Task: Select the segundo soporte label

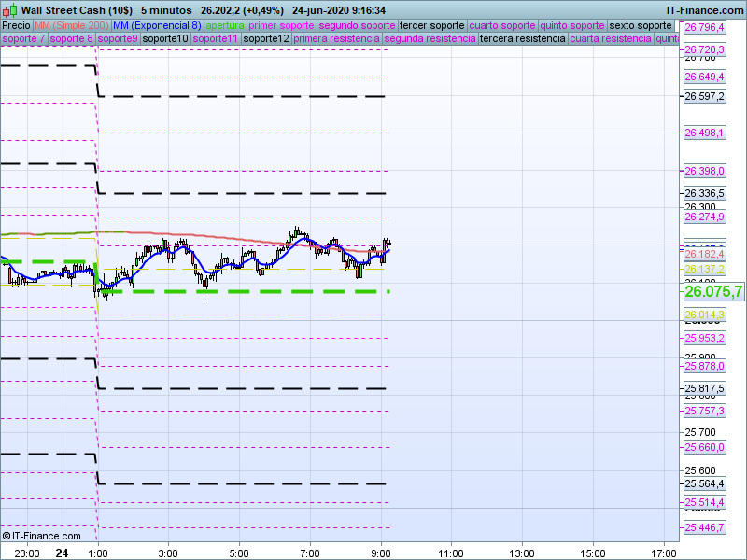Action: click(x=358, y=25)
